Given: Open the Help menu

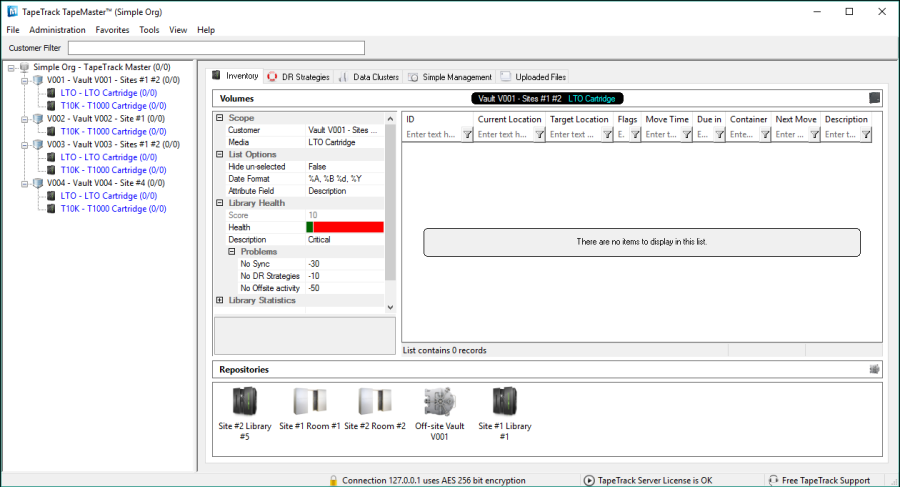Looking at the screenshot, I should 205,30.
